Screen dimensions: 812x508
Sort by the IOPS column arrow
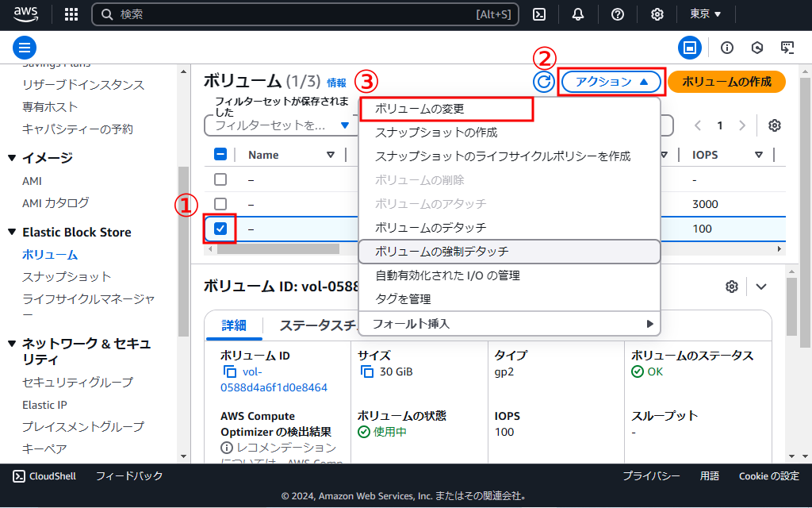click(x=759, y=155)
